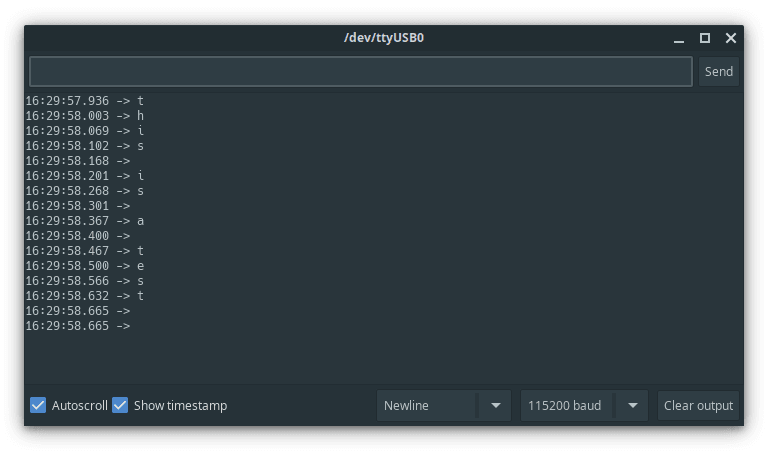
Task: Click the Clear output button
Action: [x=698, y=405]
